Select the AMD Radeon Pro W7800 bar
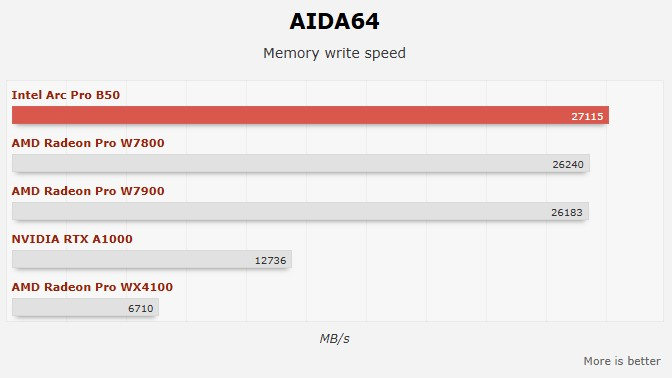 pyautogui.click(x=301, y=163)
